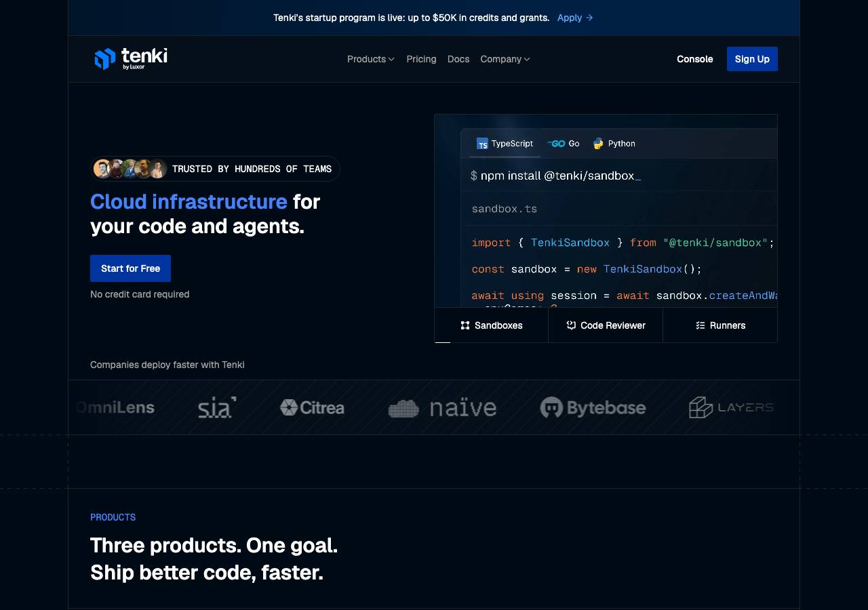Click the Apply arrow icon in banner
The image size is (868, 610).
point(589,18)
